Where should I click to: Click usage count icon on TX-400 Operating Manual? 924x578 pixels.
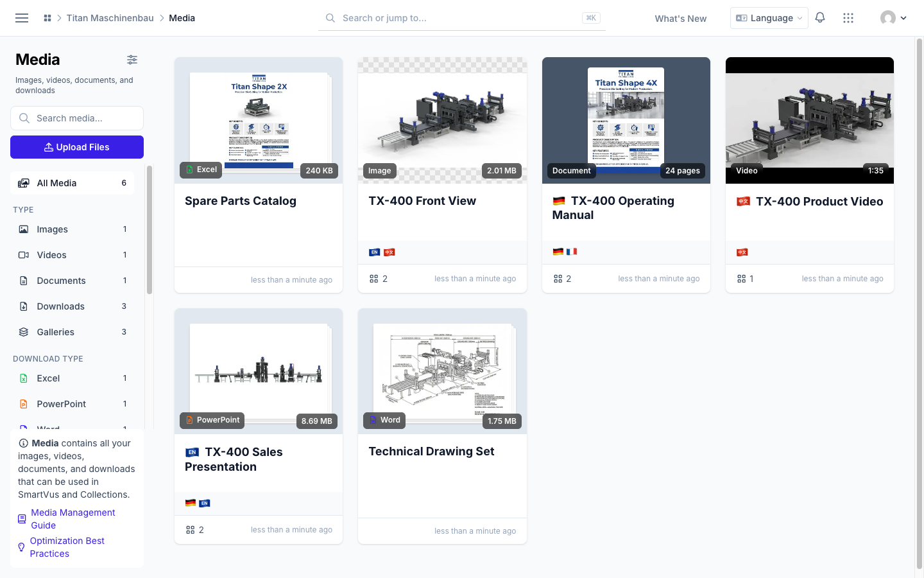[558, 279]
